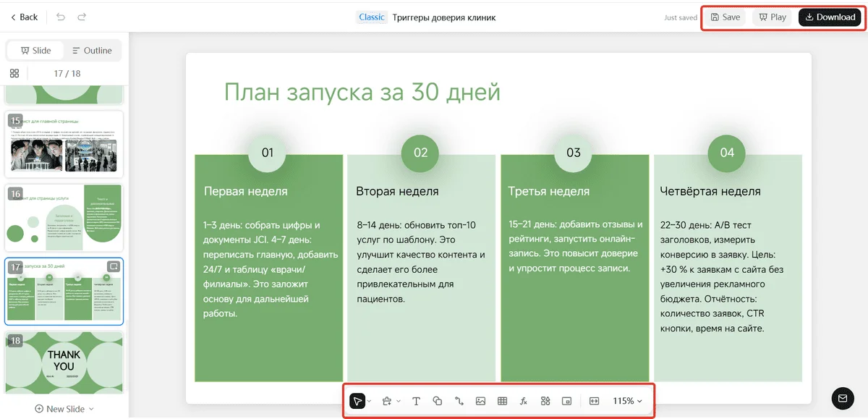
Task: Insert an image from toolbar
Action: pyautogui.click(x=480, y=401)
